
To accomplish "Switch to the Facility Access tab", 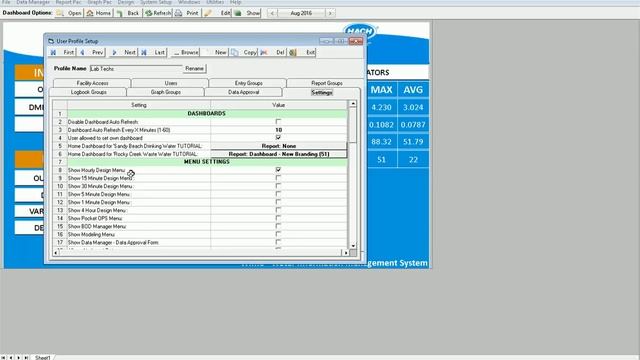I will (x=92, y=83).
